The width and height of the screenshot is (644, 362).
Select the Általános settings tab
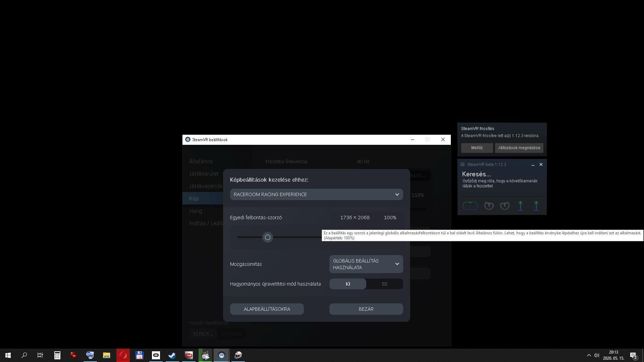pos(201,161)
